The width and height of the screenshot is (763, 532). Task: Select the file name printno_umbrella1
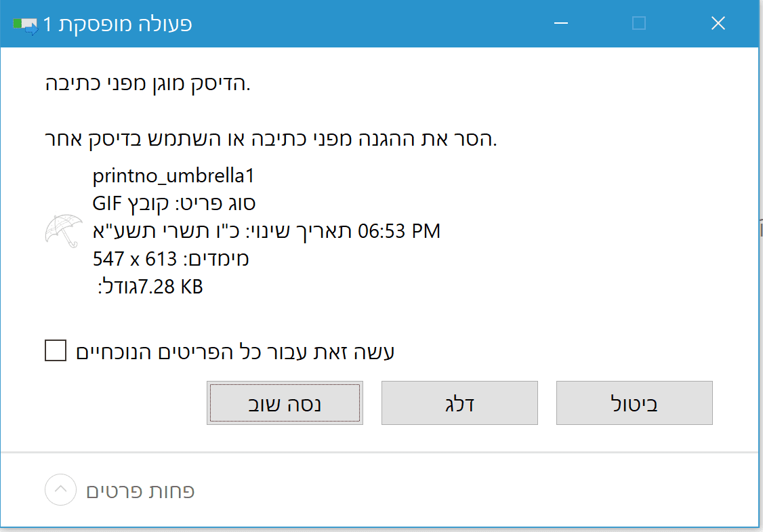tap(173, 177)
